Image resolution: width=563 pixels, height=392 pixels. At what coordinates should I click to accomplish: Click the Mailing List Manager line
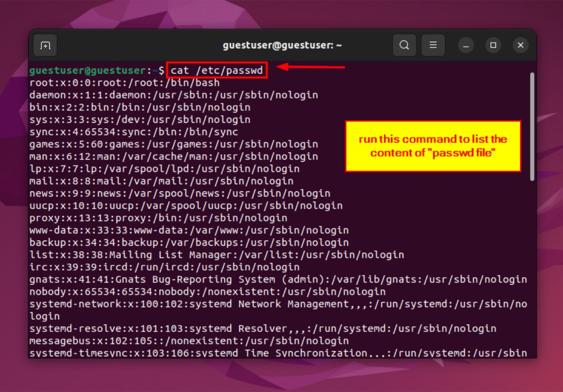216,255
